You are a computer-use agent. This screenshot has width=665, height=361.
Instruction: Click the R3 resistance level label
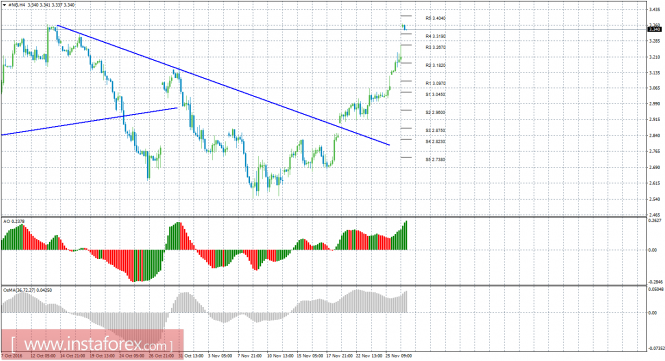tap(436, 48)
